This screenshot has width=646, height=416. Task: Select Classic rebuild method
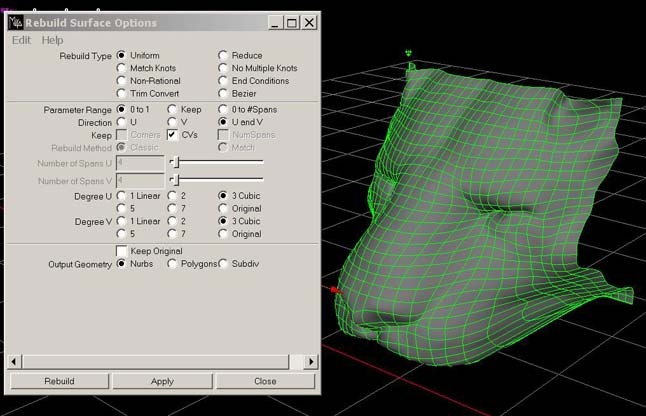coord(121,147)
